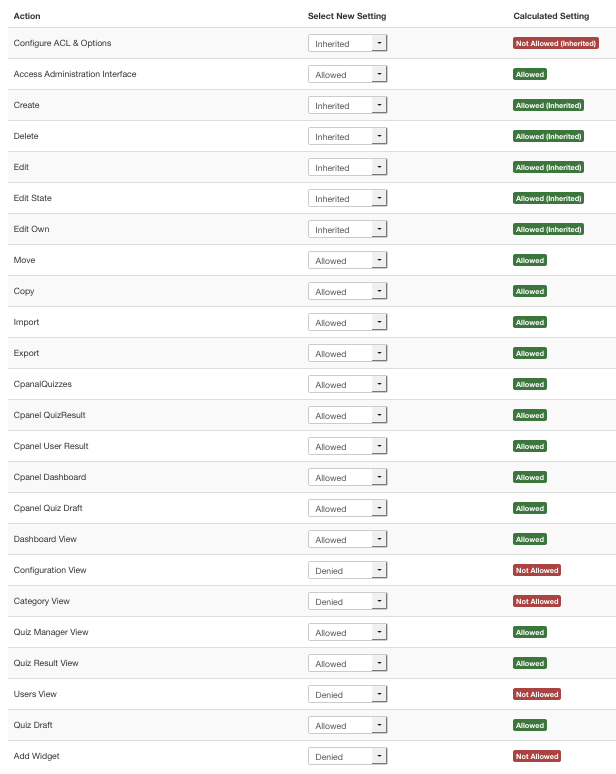This screenshot has height=774, width=616.
Task: Click the Select New Setting column header
Action: coord(347,16)
